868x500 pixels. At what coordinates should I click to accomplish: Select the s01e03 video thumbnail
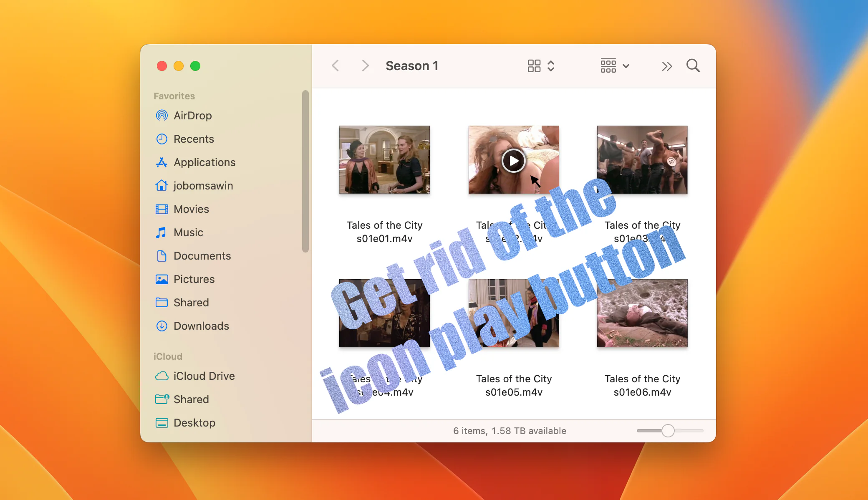click(642, 159)
